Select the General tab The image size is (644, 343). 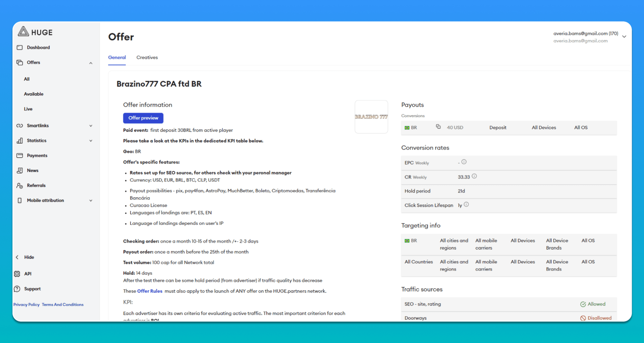click(x=117, y=58)
